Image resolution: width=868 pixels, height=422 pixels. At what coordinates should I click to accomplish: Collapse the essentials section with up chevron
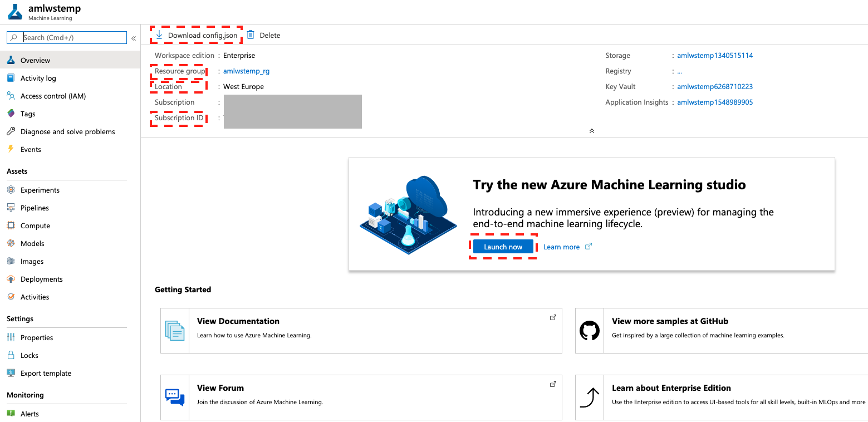(591, 131)
